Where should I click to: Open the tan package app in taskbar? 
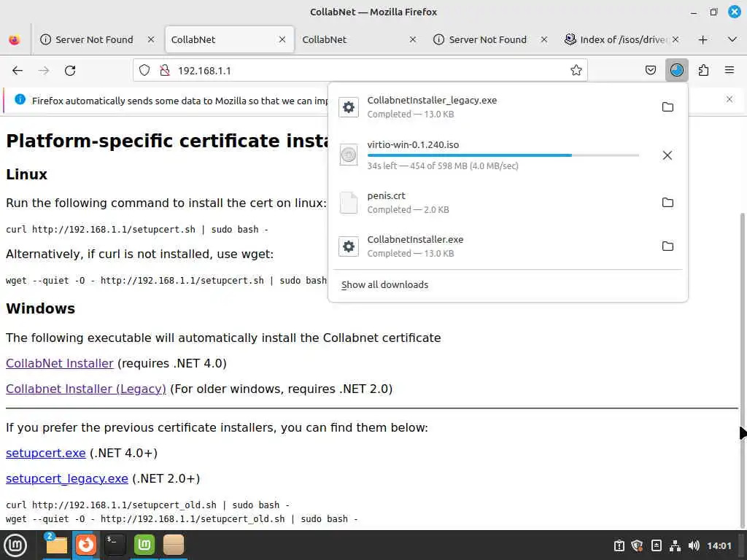[x=174, y=545]
